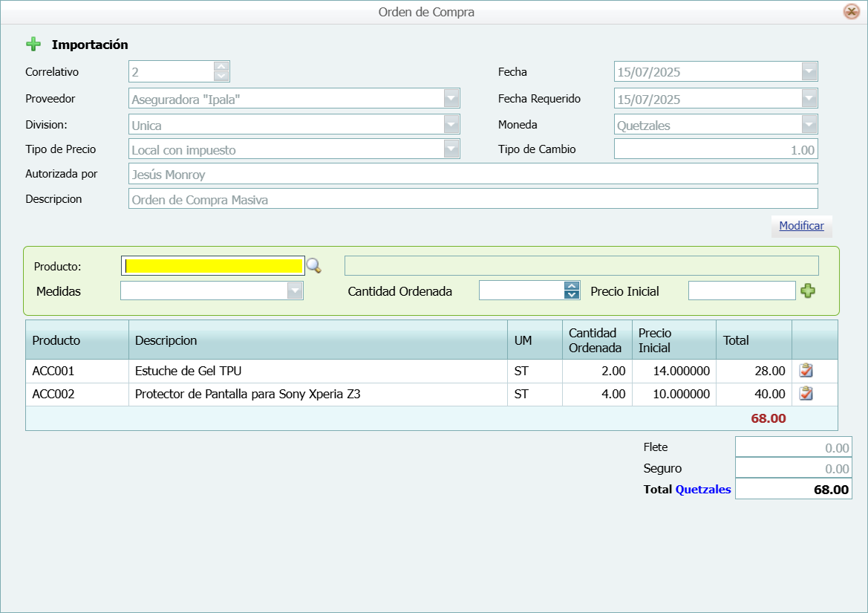Increase Cantidad Ordenada with up arrow

click(572, 286)
